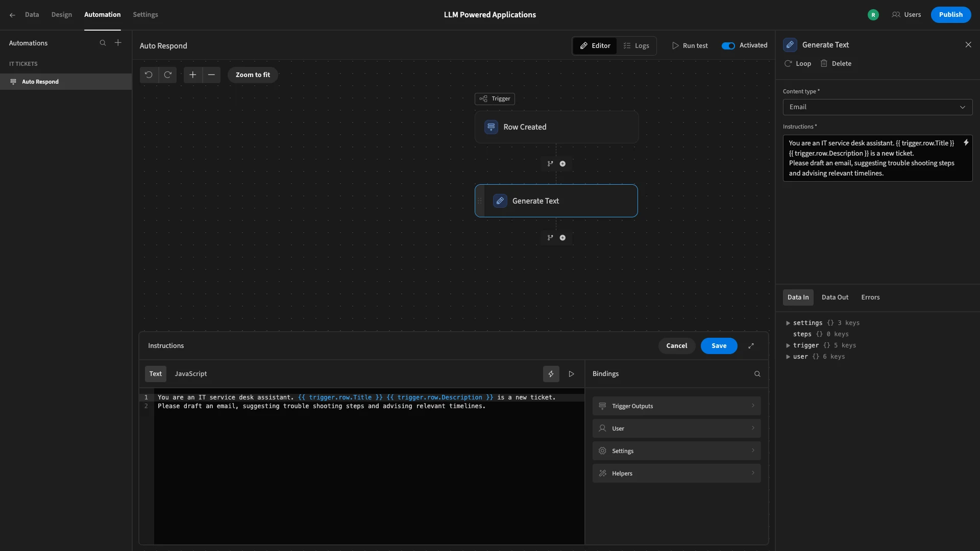This screenshot has width=980, height=551.
Task: Open Trigger Outputs bindings category
Action: pyautogui.click(x=676, y=406)
